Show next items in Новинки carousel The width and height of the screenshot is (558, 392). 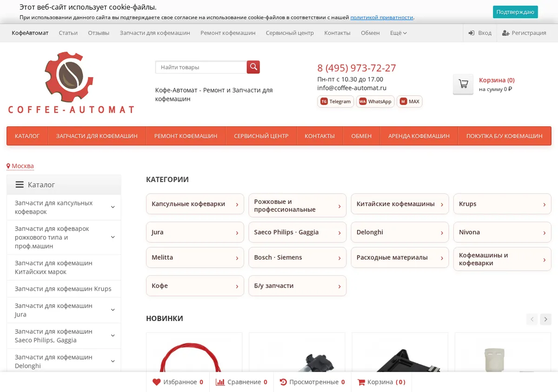[x=546, y=319]
